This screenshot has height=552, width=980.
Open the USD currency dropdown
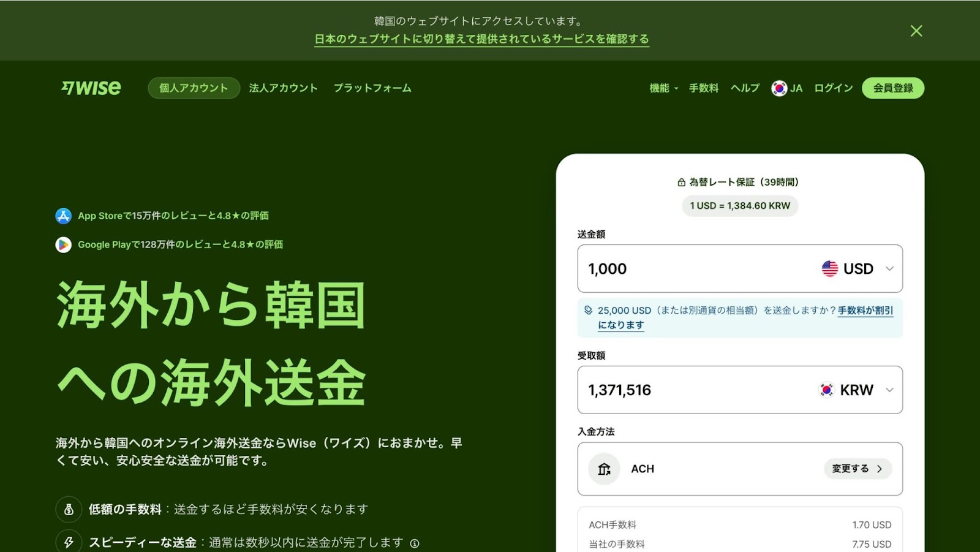click(x=858, y=269)
